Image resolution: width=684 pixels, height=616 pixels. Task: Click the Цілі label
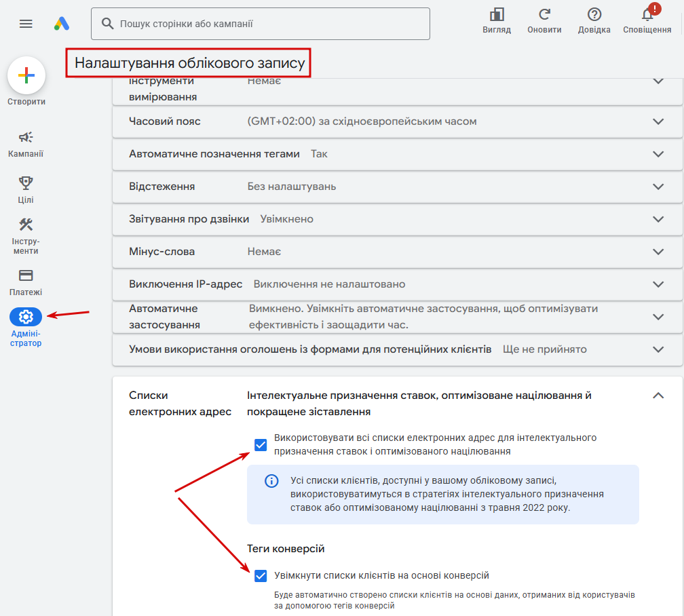(x=26, y=200)
